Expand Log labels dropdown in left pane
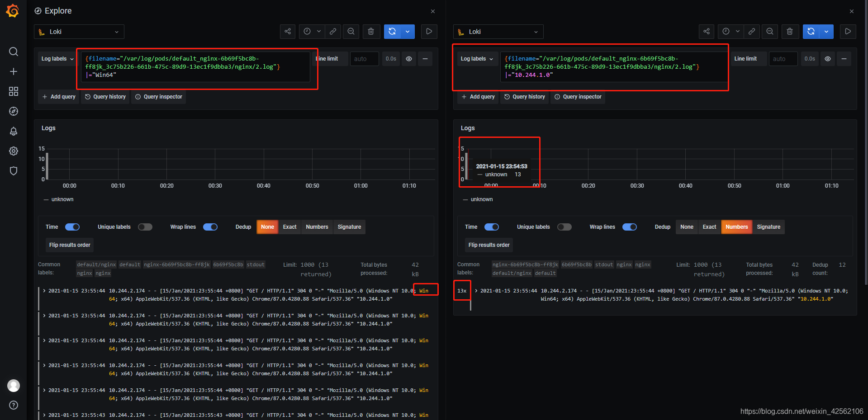This screenshot has width=868, height=420. pyautogui.click(x=58, y=59)
